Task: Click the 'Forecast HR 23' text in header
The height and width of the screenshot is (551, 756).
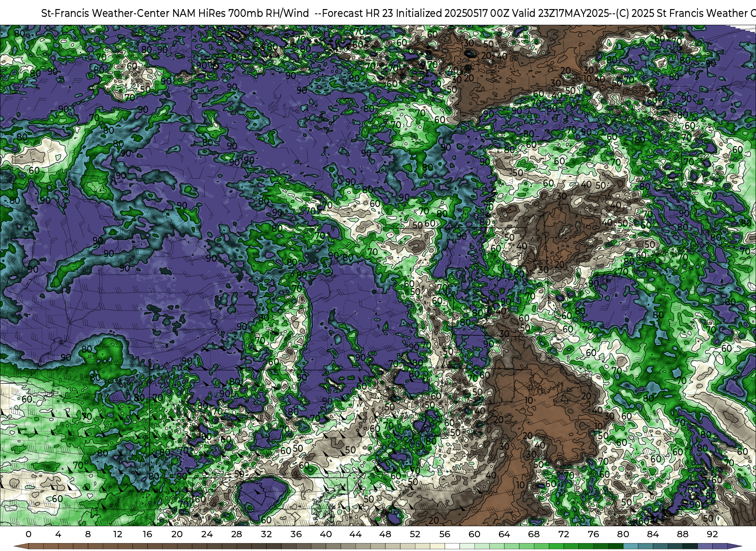Action: coord(358,13)
